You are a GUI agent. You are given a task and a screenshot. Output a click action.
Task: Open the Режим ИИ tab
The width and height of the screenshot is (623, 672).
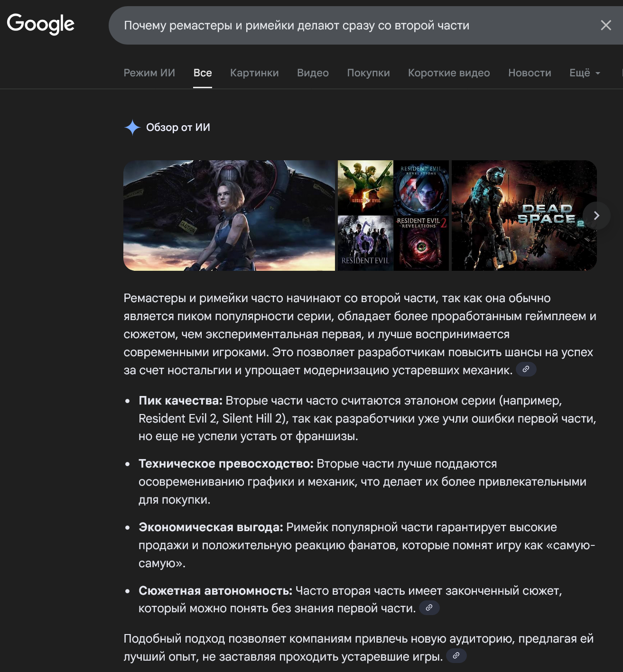coord(149,73)
